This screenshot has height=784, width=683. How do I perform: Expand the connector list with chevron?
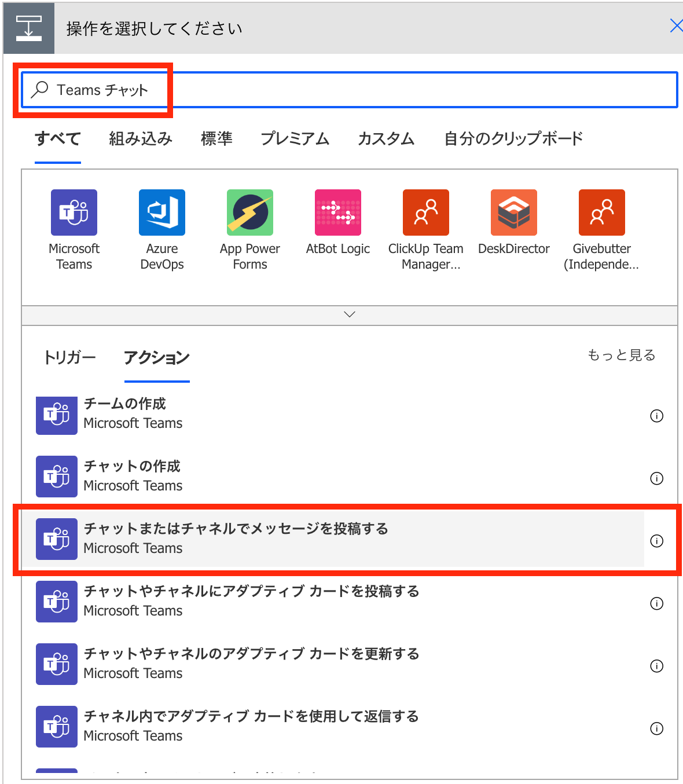click(350, 315)
